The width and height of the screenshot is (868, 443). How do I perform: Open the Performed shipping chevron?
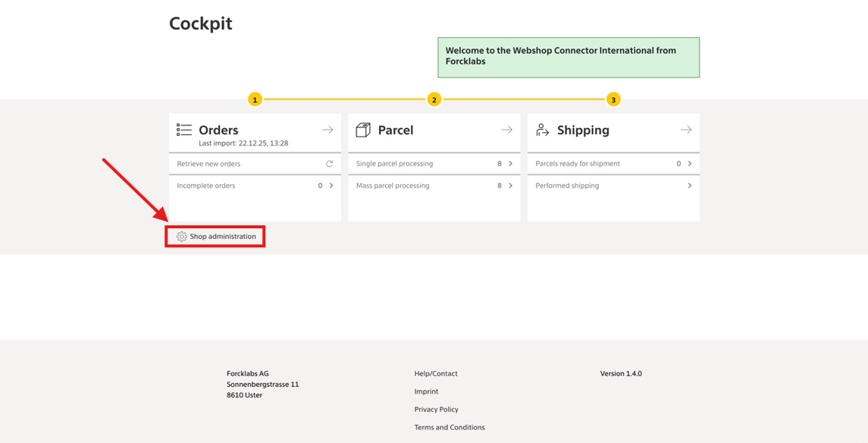pyautogui.click(x=689, y=186)
